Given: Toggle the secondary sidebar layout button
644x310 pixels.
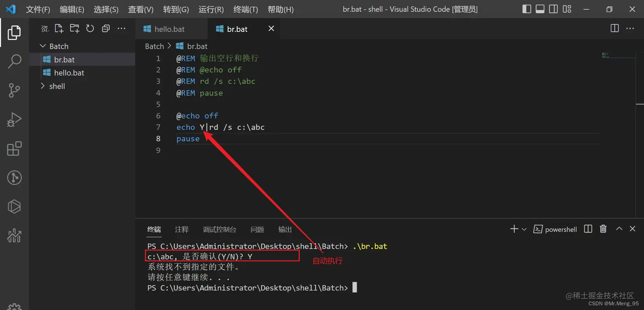Looking at the screenshot, I should (x=553, y=9).
